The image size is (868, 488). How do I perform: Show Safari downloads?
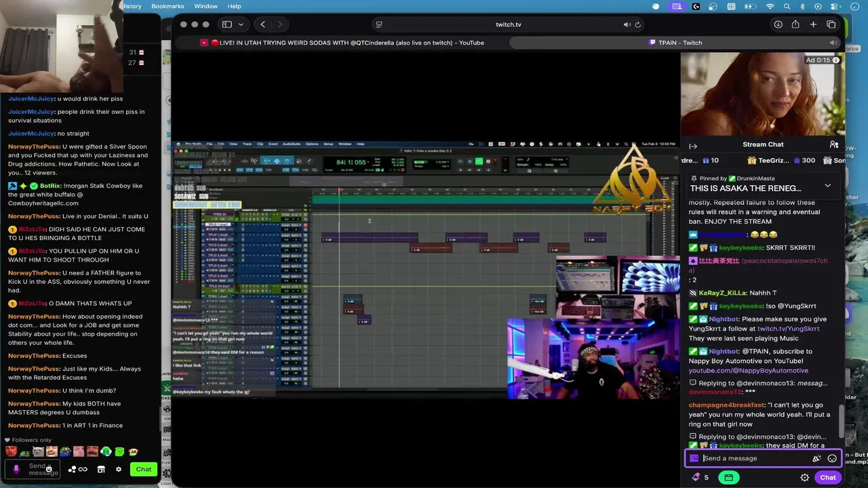778,24
